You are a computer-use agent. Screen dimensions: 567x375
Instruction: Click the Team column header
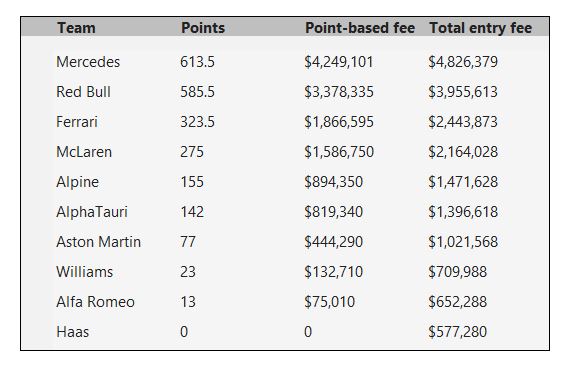coord(76,28)
